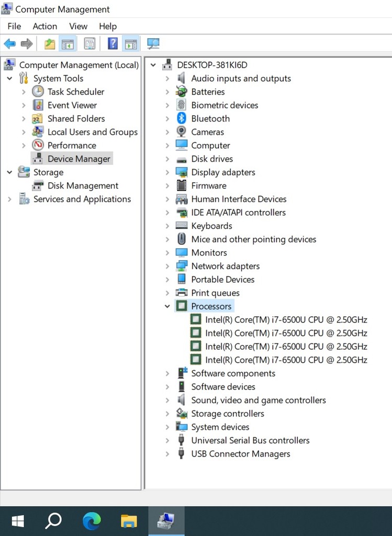Image resolution: width=392 pixels, height=536 pixels.
Task: Select the Software devices category
Action: 223,387
